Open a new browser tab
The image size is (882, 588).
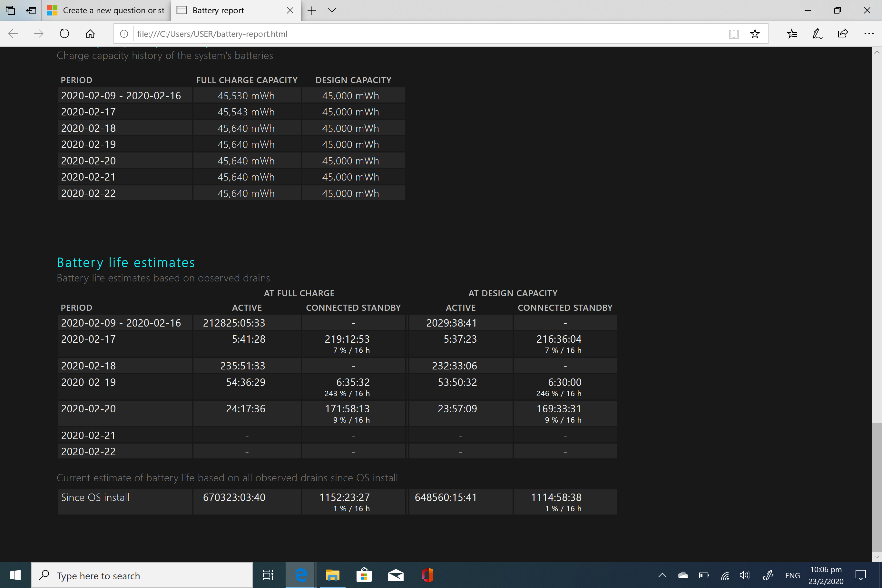[311, 10]
